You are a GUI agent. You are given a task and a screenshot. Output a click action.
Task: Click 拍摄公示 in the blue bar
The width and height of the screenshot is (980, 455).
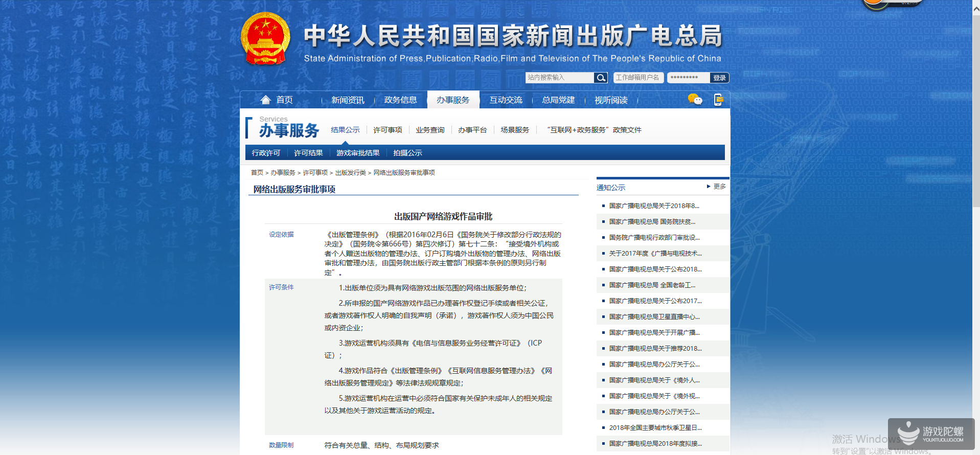coord(407,153)
